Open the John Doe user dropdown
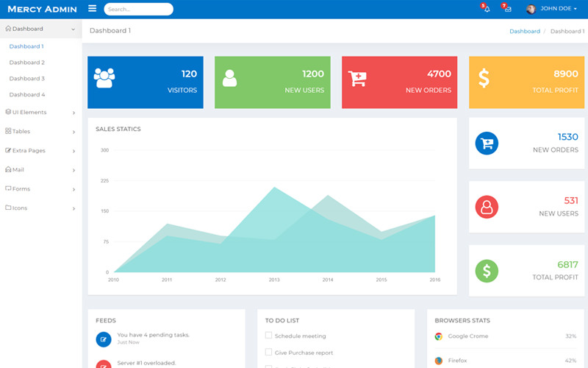588x368 pixels. tap(551, 9)
